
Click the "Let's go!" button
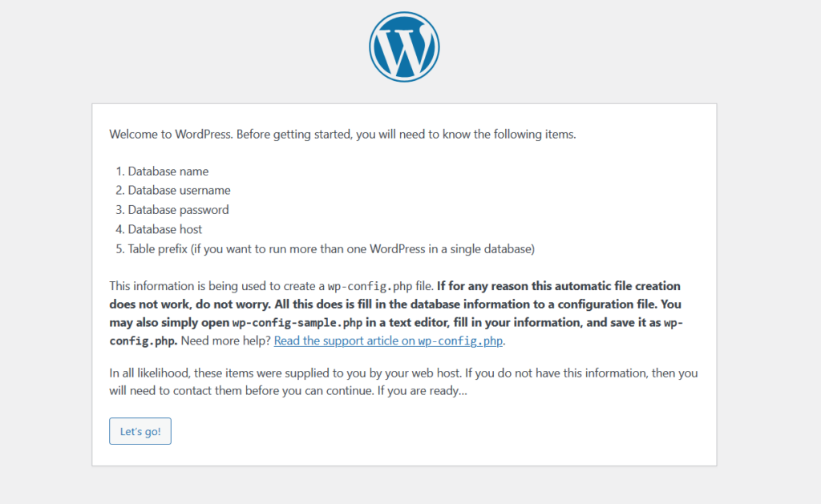[140, 431]
